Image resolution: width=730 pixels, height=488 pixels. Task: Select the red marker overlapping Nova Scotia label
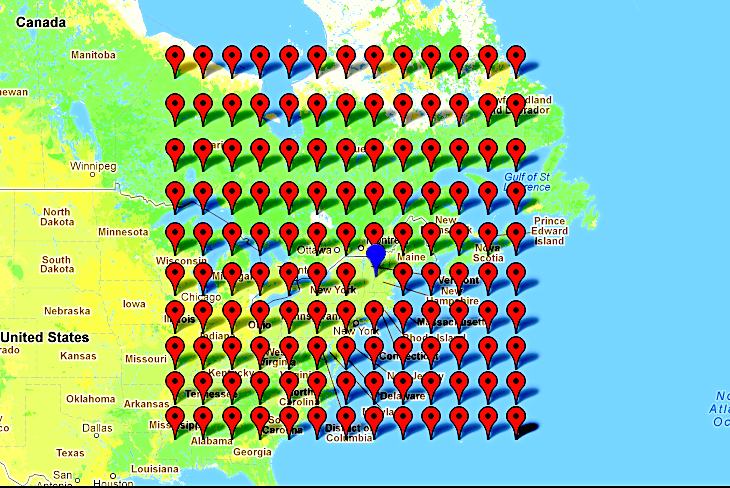pyautogui.click(x=487, y=238)
